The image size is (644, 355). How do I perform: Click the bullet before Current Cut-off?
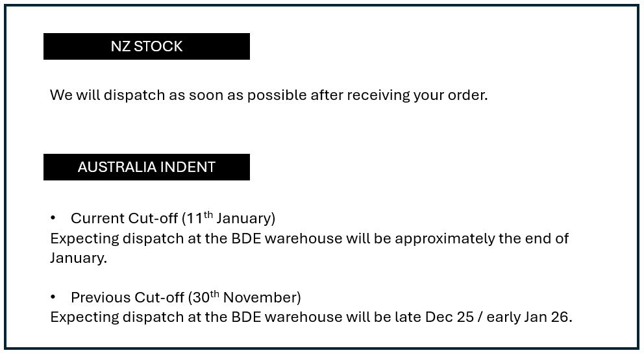(54, 217)
